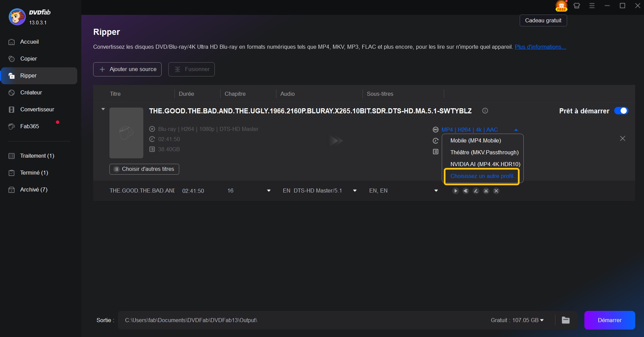Screen dimensions: 644x337
Task: Open the skin shirt icon in title bar
Action: coord(577,6)
